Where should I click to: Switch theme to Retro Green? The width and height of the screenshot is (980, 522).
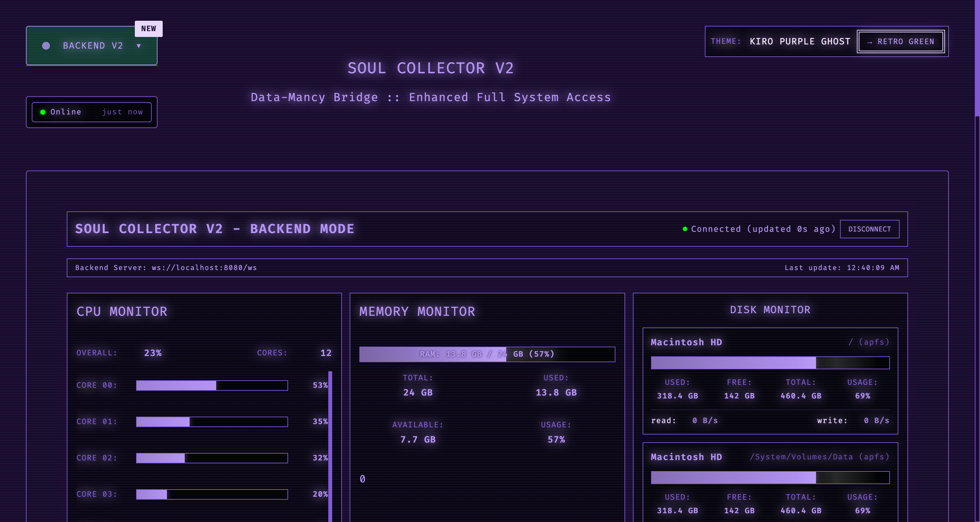(x=901, y=42)
